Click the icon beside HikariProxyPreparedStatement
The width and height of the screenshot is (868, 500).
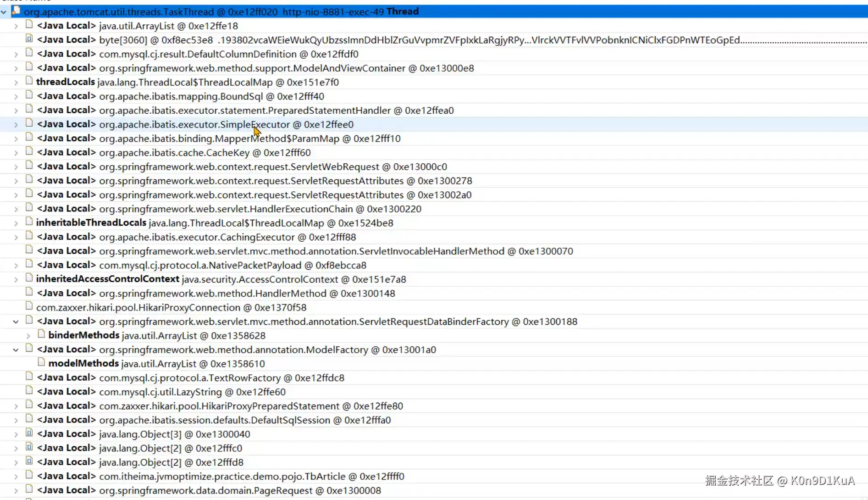click(x=29, y=405)
